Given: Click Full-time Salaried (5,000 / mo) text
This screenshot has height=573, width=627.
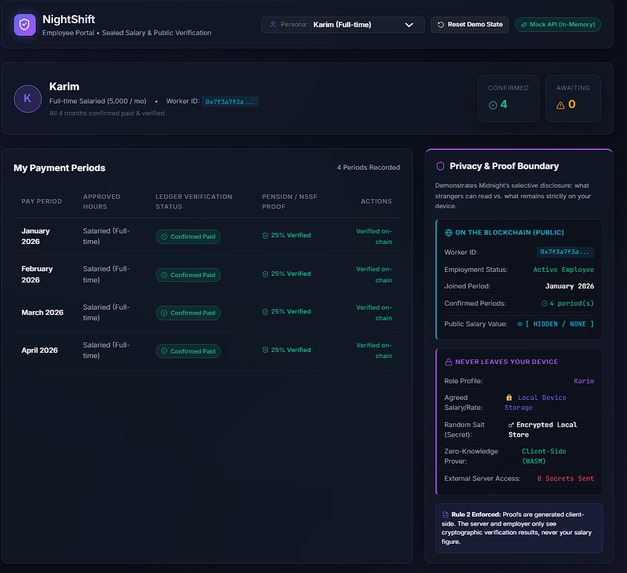Looking at the screenshot, I should (98, 101).
